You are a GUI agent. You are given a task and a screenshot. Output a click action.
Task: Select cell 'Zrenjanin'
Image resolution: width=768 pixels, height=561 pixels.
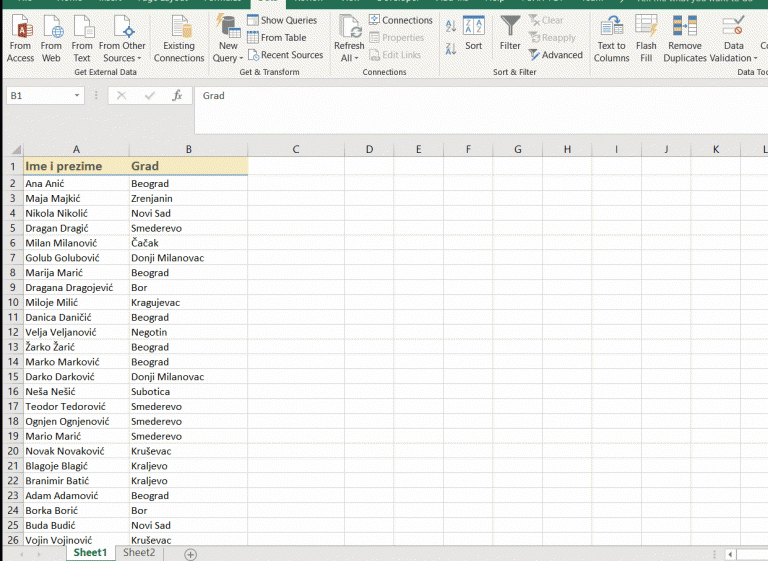pyautogui.click(x=189, y=198)
